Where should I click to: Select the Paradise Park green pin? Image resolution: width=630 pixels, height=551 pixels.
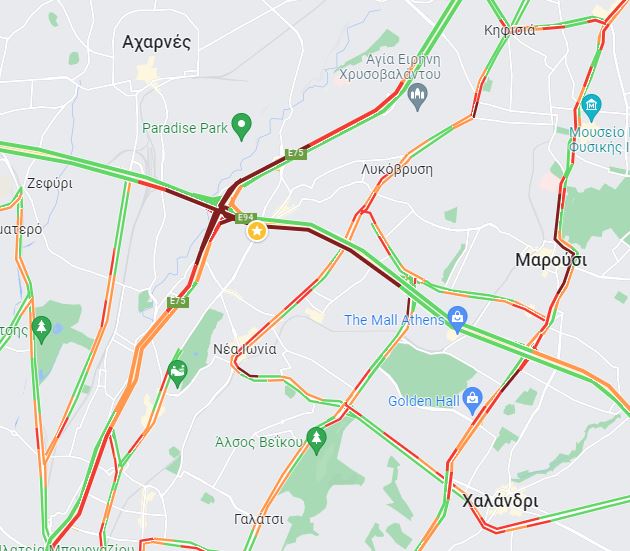[241, 126]
